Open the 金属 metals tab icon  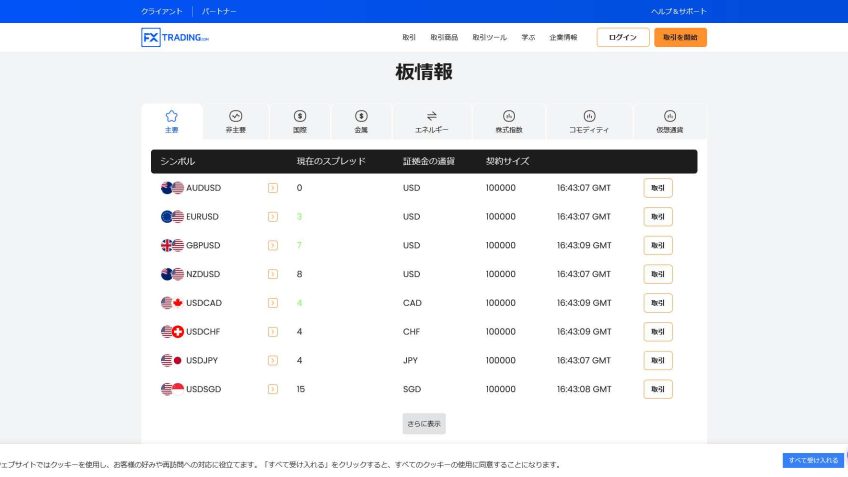click(361, 116)
